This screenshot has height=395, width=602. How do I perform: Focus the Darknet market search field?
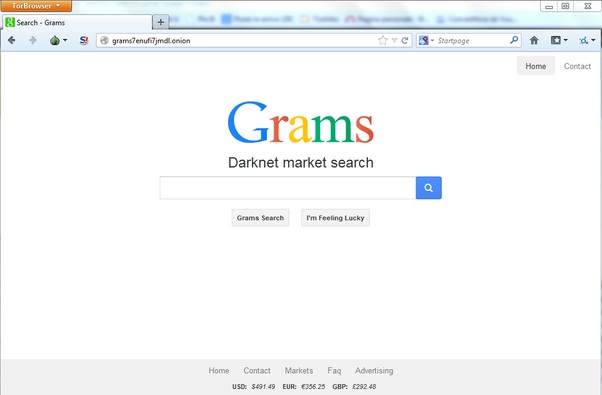point(288,188)
